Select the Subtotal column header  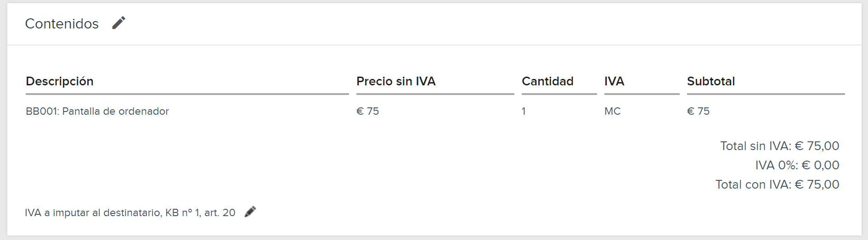pos(711,81)
